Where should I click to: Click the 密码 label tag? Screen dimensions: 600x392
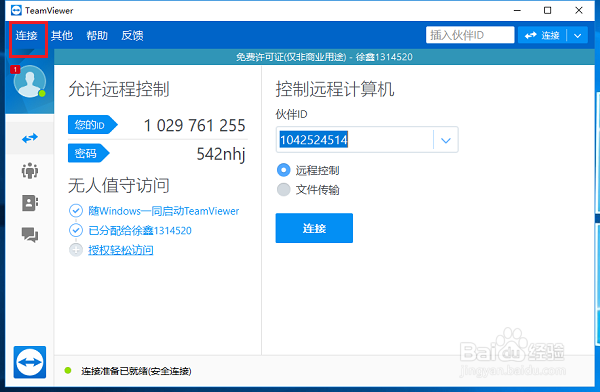89,153
